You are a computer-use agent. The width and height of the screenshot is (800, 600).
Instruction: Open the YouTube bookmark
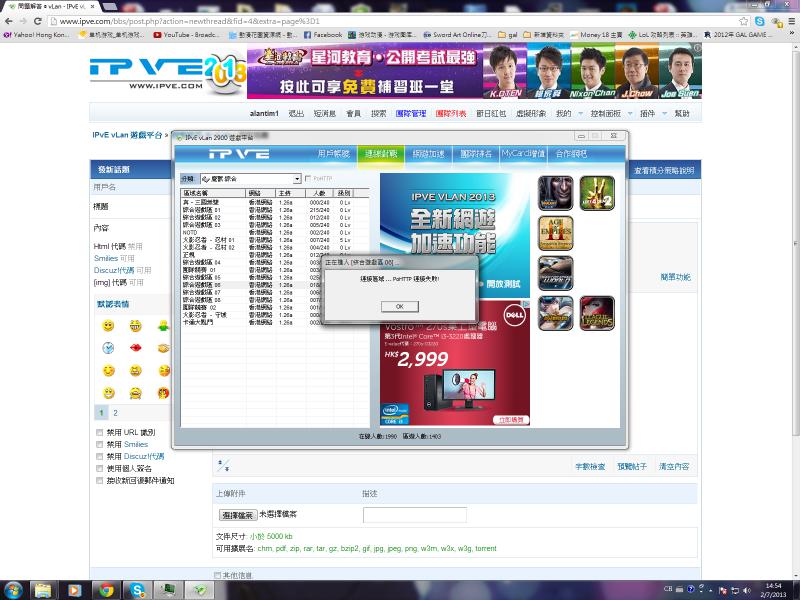[x=187, y=35]
